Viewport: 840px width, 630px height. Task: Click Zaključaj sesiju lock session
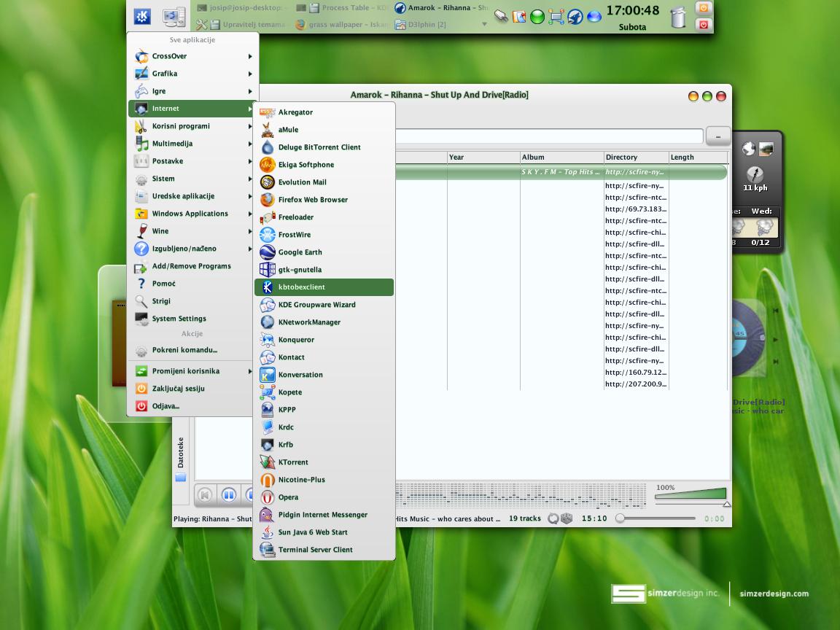[x=192, y=389]
